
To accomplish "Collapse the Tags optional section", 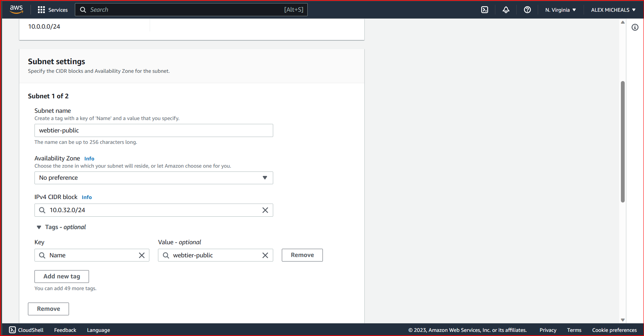I will tap(39, 227).
